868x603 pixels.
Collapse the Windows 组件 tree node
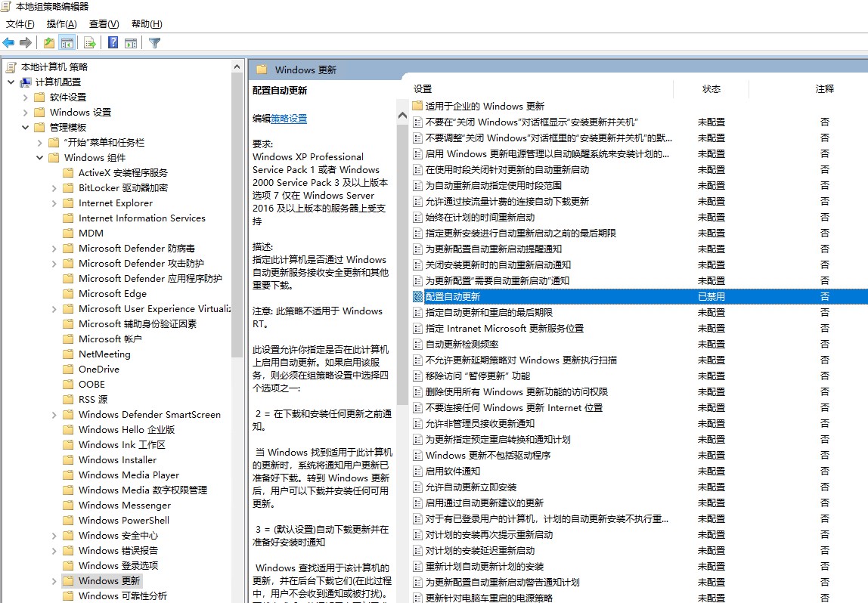40,157
